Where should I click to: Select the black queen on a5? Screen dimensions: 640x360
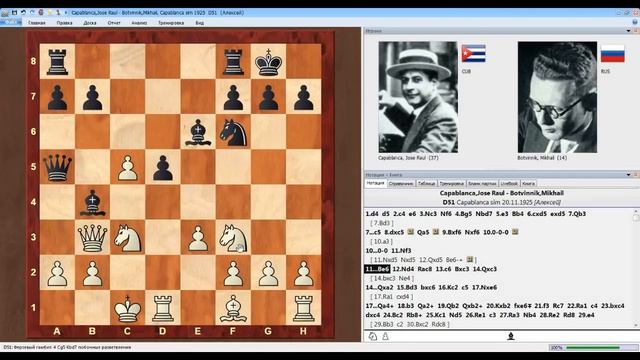(x=57, y=167)
